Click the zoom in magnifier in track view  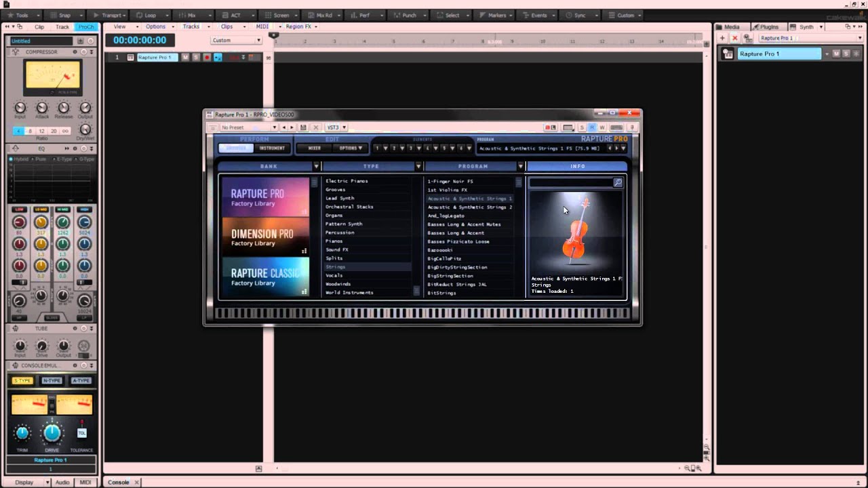click(698, 468)
